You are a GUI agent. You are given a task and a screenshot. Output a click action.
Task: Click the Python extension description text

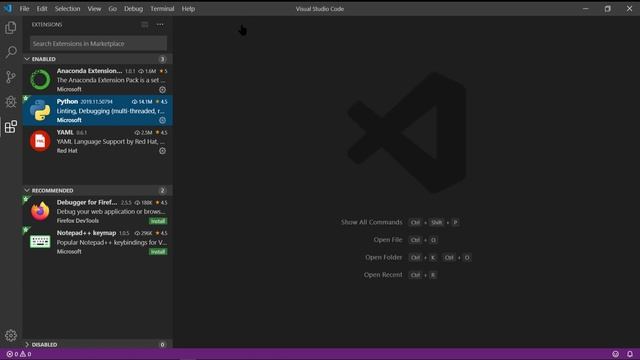click(x=111, y=111)
